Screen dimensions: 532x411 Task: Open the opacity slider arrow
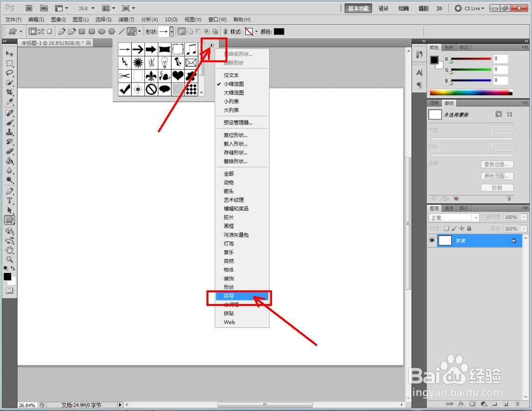click(x=524, y=217)
